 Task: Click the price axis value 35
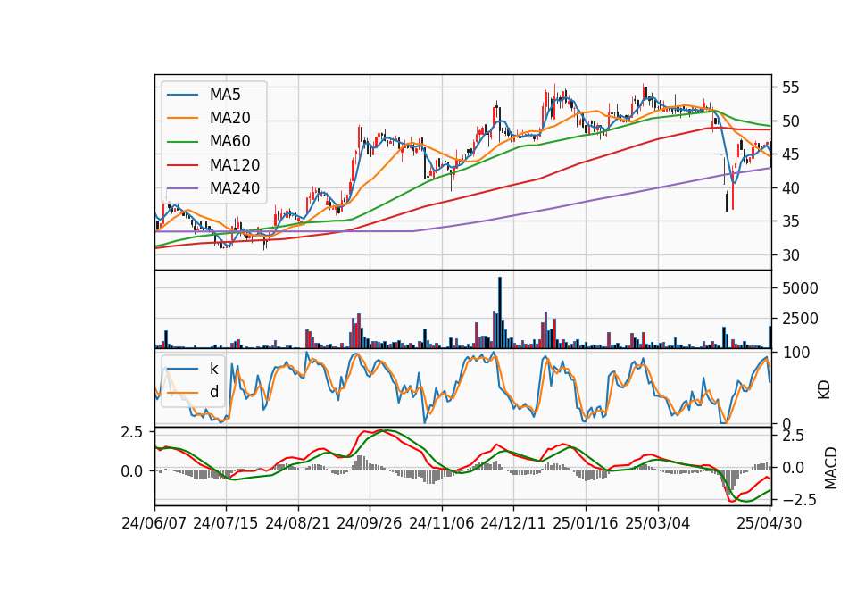790,221
